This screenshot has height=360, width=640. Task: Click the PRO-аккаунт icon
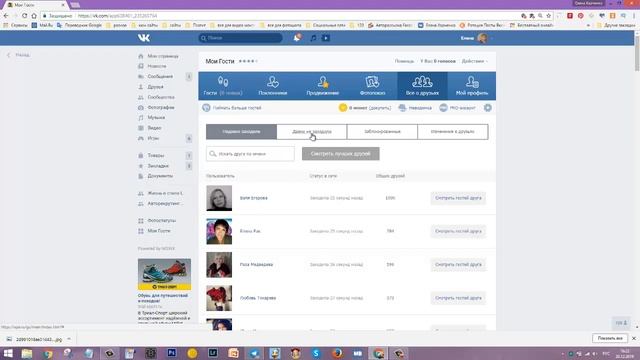(x=444, y=108)
